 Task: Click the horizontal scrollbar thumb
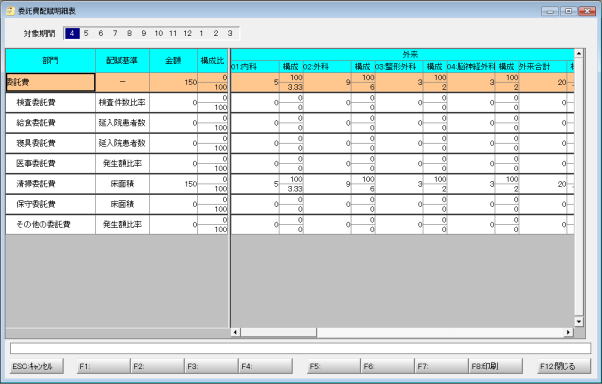(278, 332)
